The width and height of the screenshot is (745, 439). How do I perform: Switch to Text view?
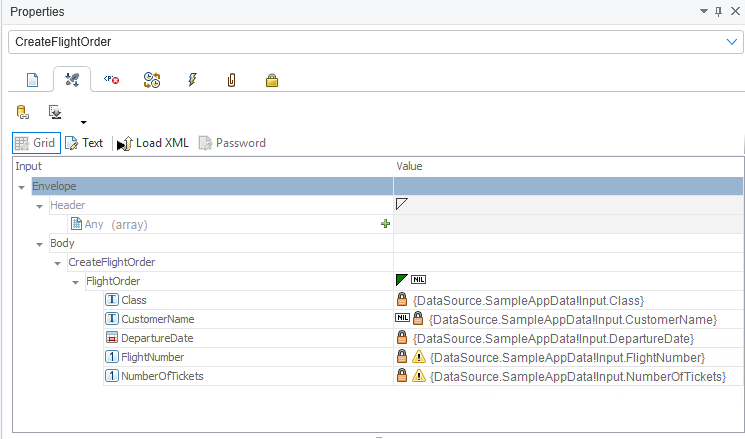pyautogui.click(x=84, y=143)
